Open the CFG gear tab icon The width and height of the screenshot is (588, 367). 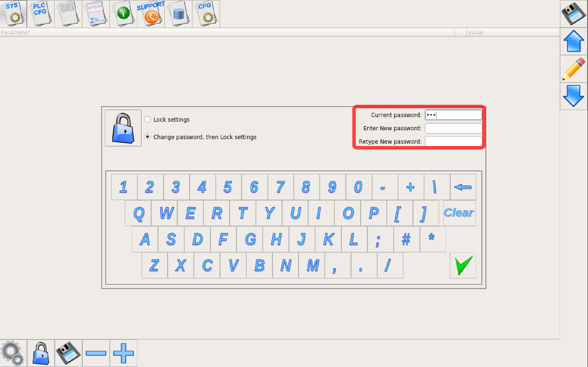(206, 14)
